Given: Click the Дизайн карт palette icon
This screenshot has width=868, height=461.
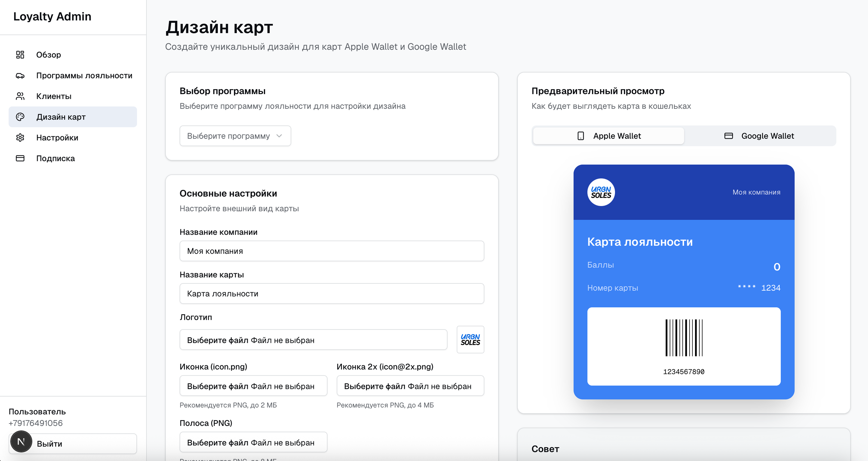Looking at the screenshot, I should coord(20,117).
